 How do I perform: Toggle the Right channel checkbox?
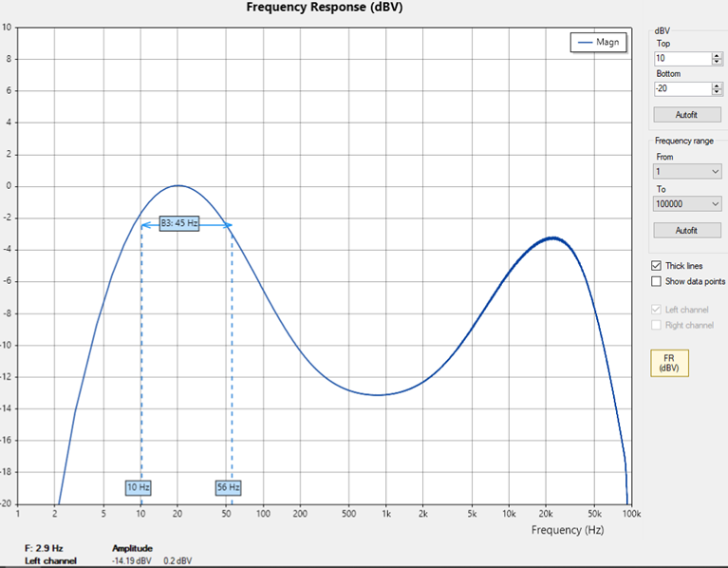pyautogui.click(x=656, y=325)
